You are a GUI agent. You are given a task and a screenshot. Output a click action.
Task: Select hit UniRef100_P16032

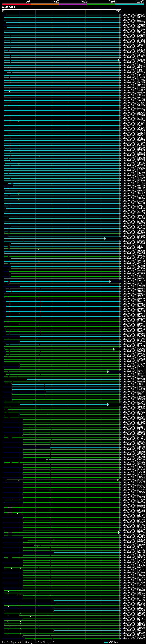click(134, 98)
